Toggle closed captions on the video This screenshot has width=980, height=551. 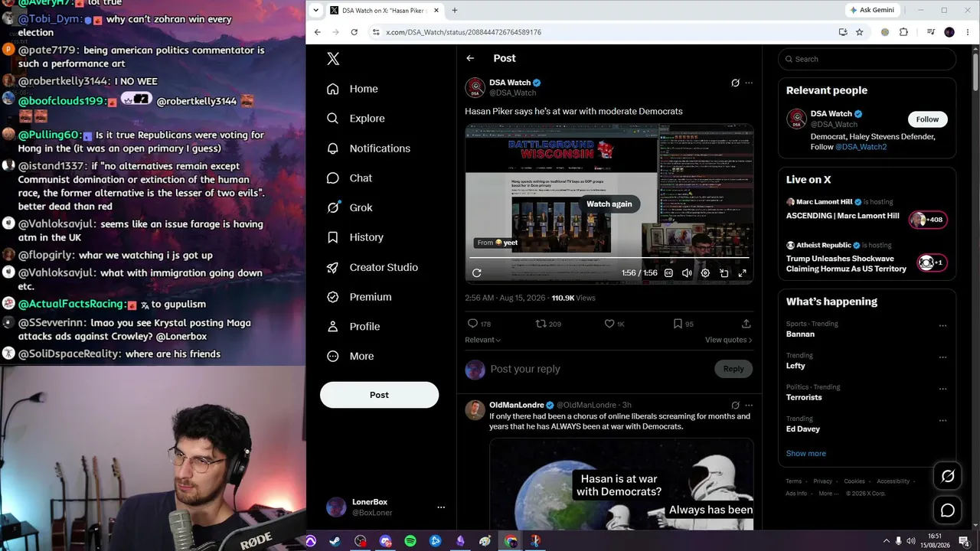[668, 273]
